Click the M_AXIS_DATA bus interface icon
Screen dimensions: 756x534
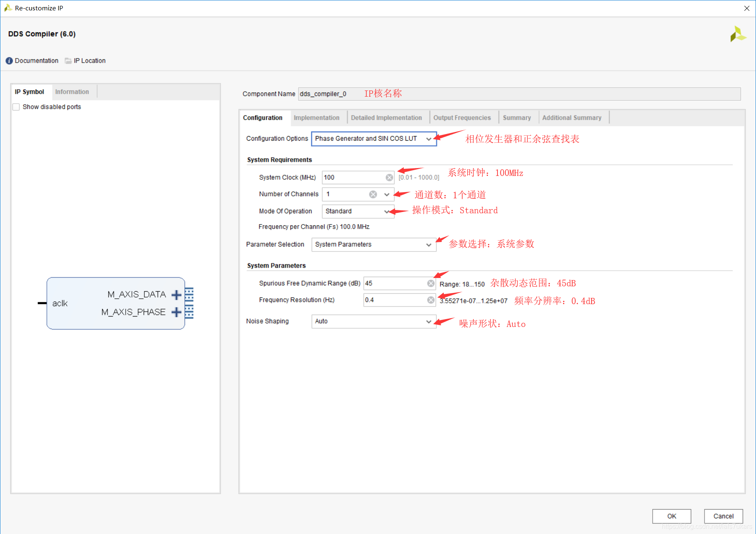click(x=189, y=295)
